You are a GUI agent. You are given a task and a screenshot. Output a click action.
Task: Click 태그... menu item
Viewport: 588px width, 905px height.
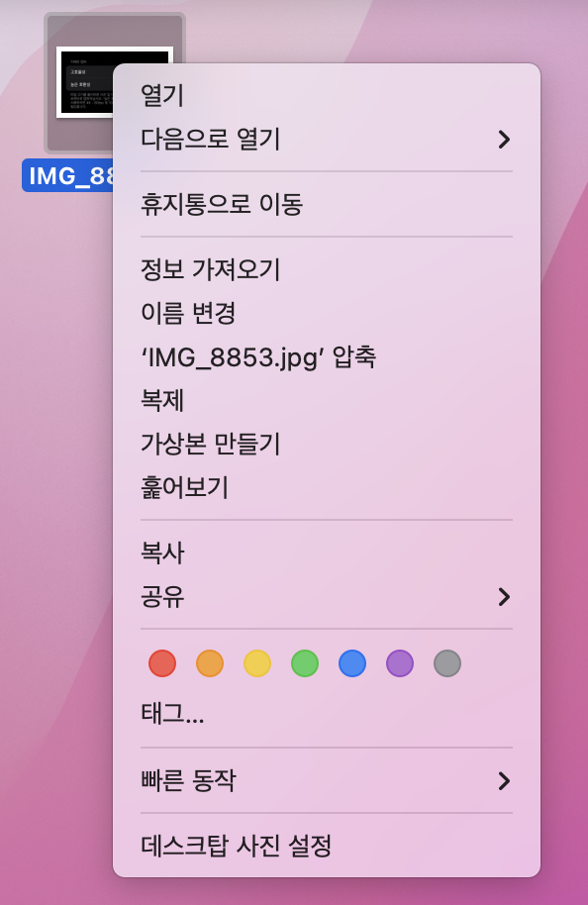(327, 715)
